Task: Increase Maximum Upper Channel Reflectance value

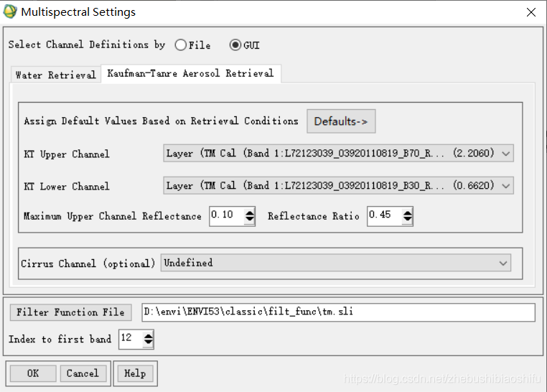Action: pyautogui.click(x=249, y=213)
